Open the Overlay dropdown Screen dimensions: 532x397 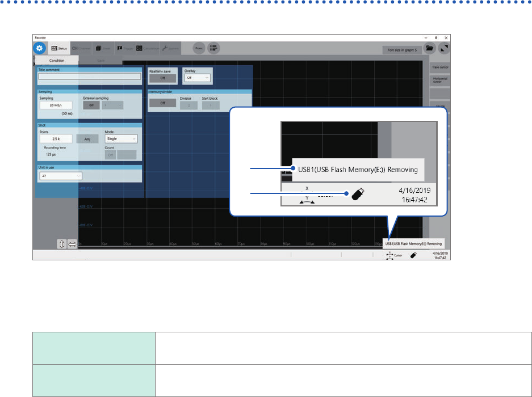point(198,78)
